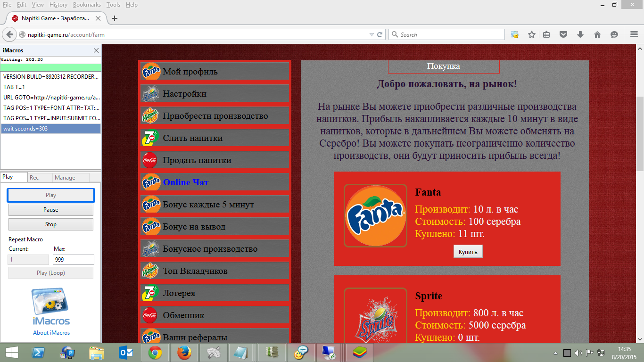This screenshot has width=644, height=362.
Task: Open the Tools menu
Action: click(113, 5)
